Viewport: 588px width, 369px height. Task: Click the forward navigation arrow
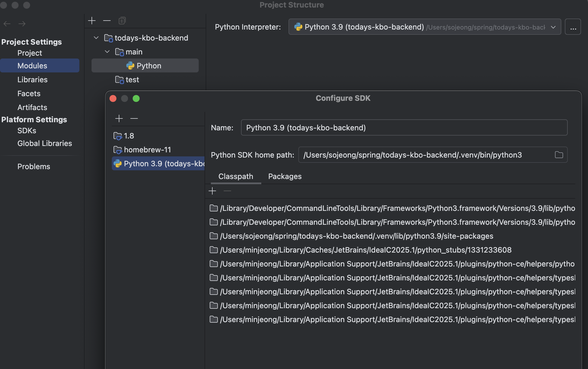point(22,24)
